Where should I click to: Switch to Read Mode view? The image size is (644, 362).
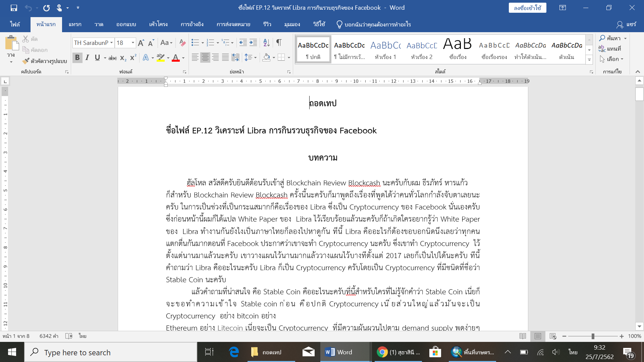tap(522, 336)
